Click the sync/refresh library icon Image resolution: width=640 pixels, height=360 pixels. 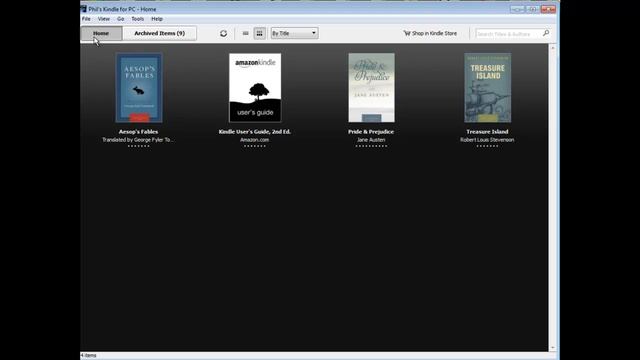(x=223, y=33)
